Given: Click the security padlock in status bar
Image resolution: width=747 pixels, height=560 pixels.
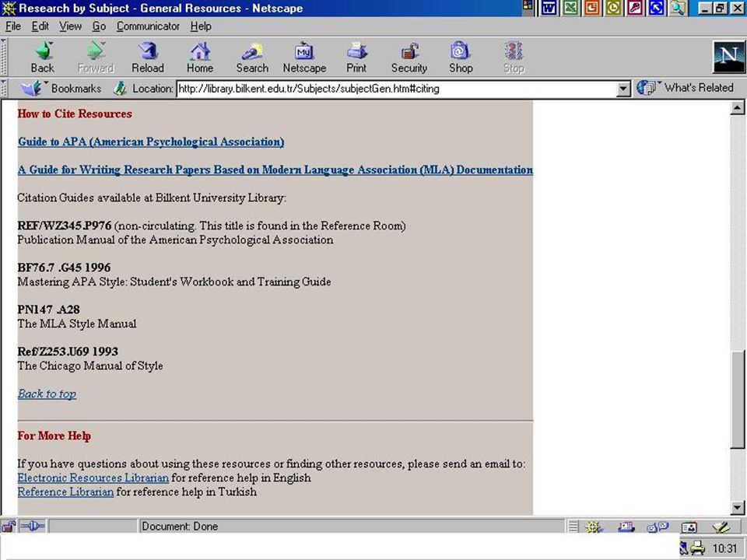Looking at the screenshot, I should [9, 527].
